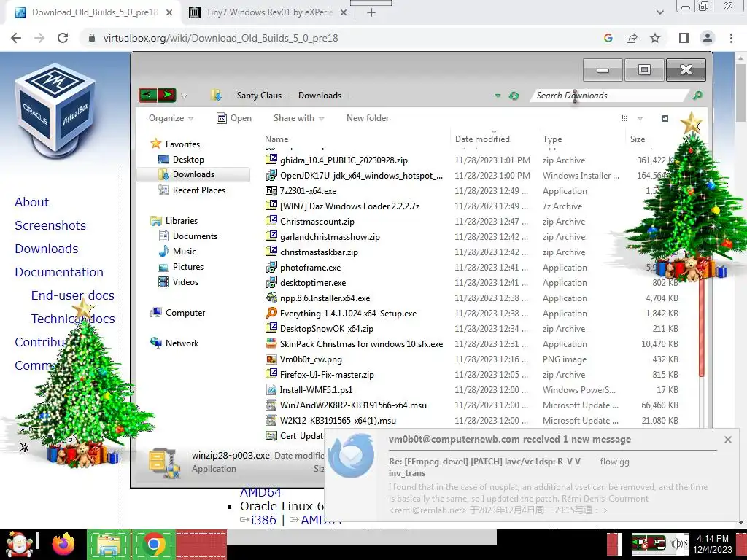This screenshot has width=747, height=560.
Task: Select Win7AndW2K8R2-KB3191566-x64.msu file icon
Action: coord(271,405)
